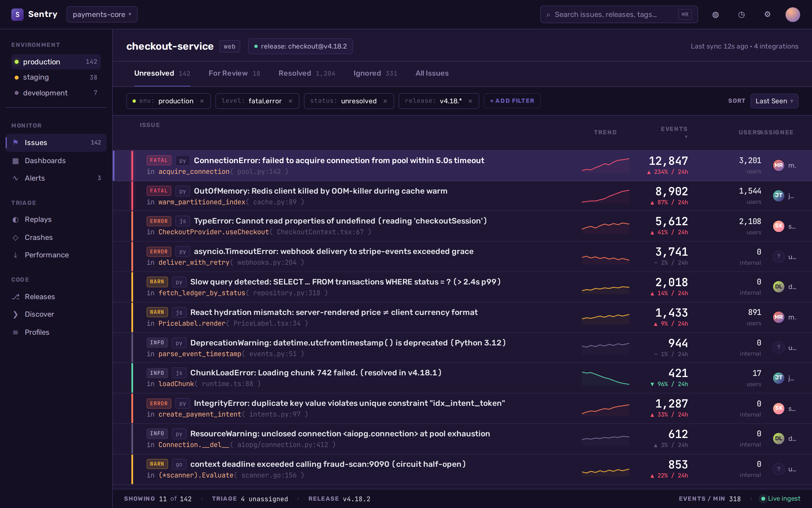The image size is (812, 508).
Task: Click the release: checkout@v4.18.2 badge
Action: 300,46
